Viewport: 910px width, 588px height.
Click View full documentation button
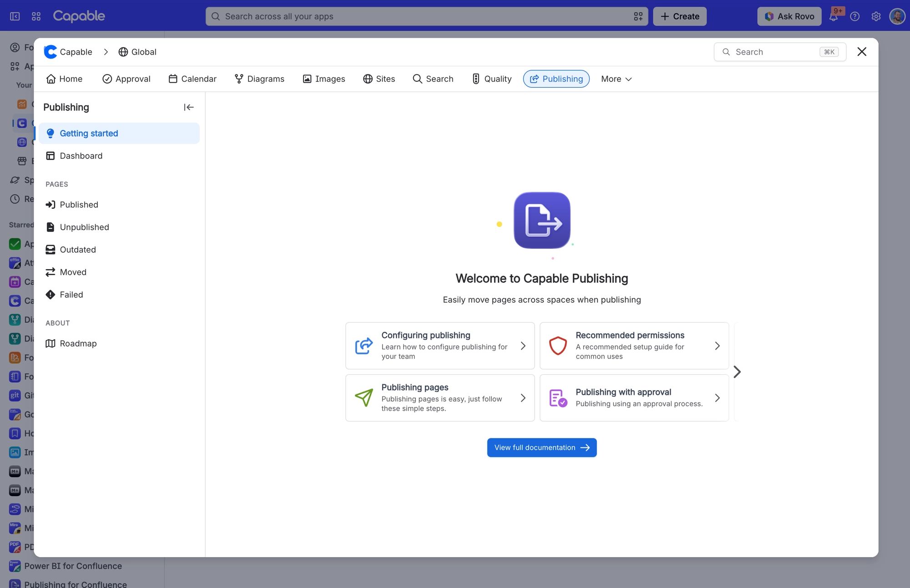(x=541, y=447)
